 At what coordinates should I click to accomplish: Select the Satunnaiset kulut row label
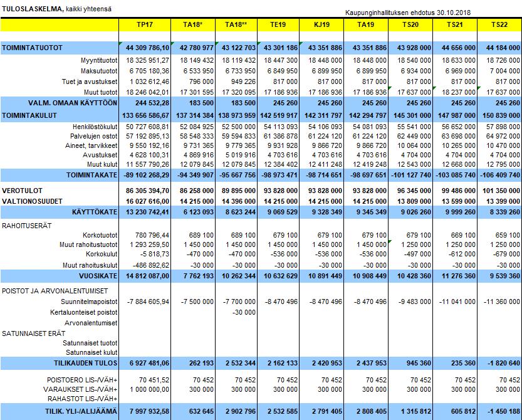pyautogui.click(x=91, y=352)
